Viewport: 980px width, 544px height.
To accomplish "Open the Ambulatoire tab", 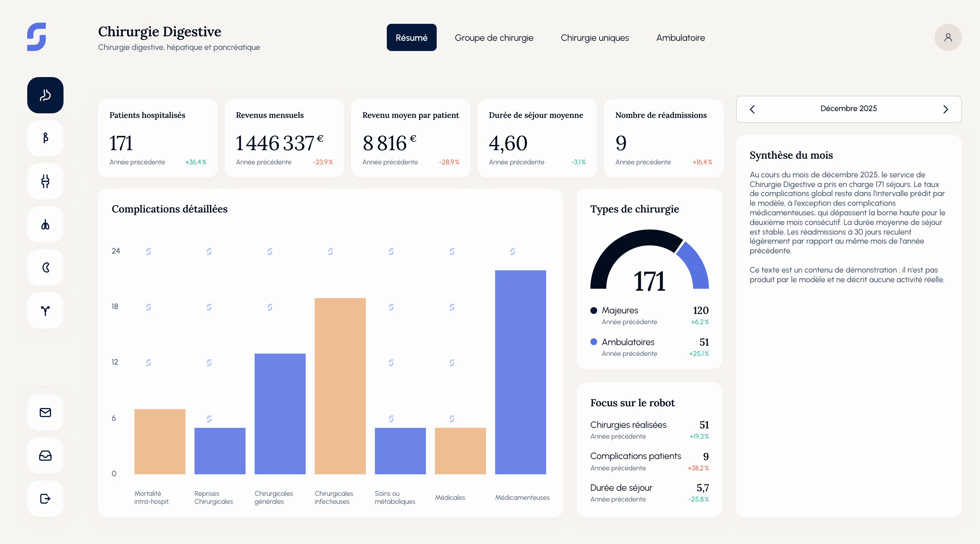I will pyautogui.click(x=681, y=38).
